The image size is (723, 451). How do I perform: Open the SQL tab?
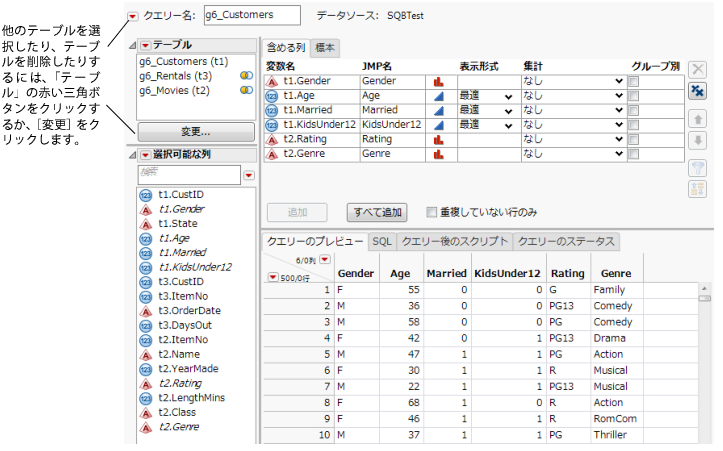pos(382,242)
